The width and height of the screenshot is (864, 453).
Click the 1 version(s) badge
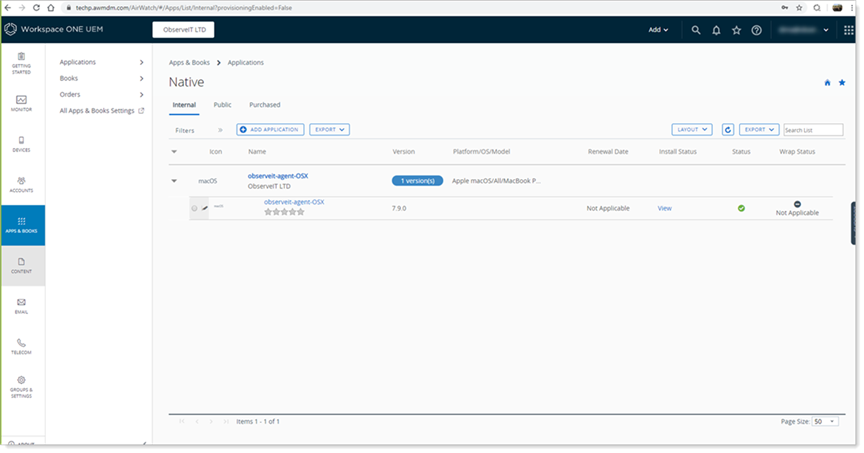[417, 181]
